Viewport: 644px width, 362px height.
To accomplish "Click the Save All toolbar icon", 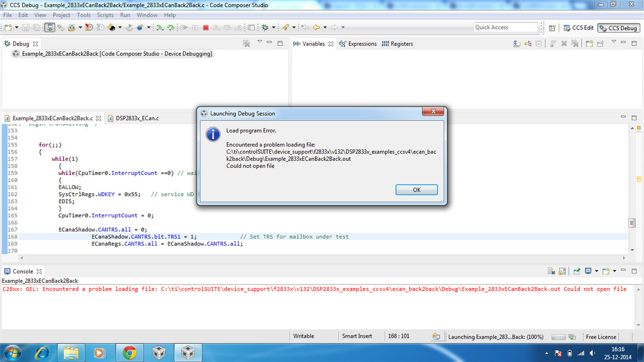I will coord(36,27).
